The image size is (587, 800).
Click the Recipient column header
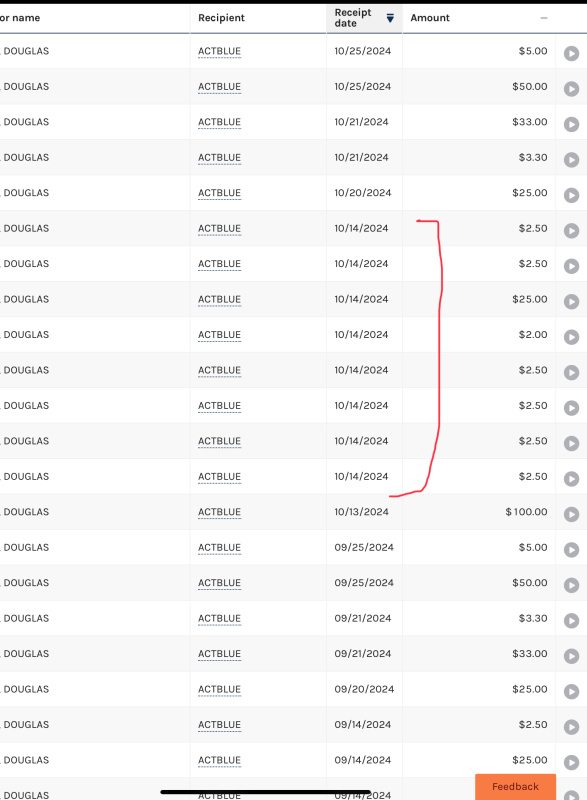pyautogui.click(x=221, y=18)
